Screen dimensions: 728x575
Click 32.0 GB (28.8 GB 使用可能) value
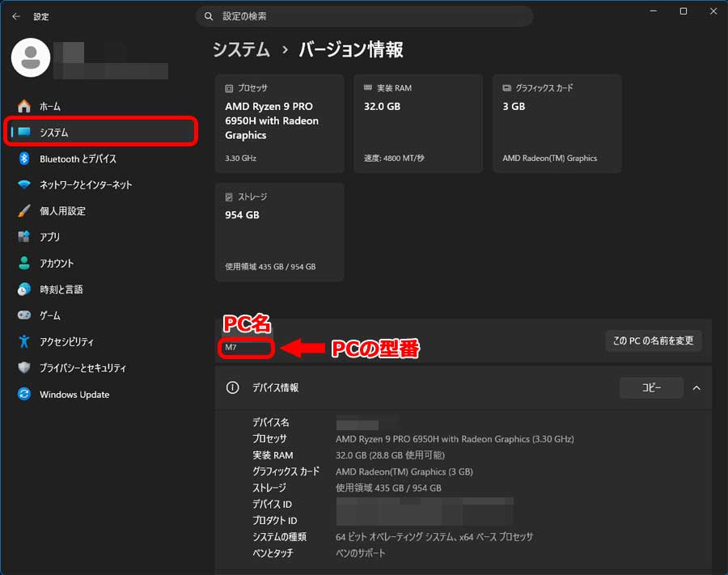[x=390, y=455]
